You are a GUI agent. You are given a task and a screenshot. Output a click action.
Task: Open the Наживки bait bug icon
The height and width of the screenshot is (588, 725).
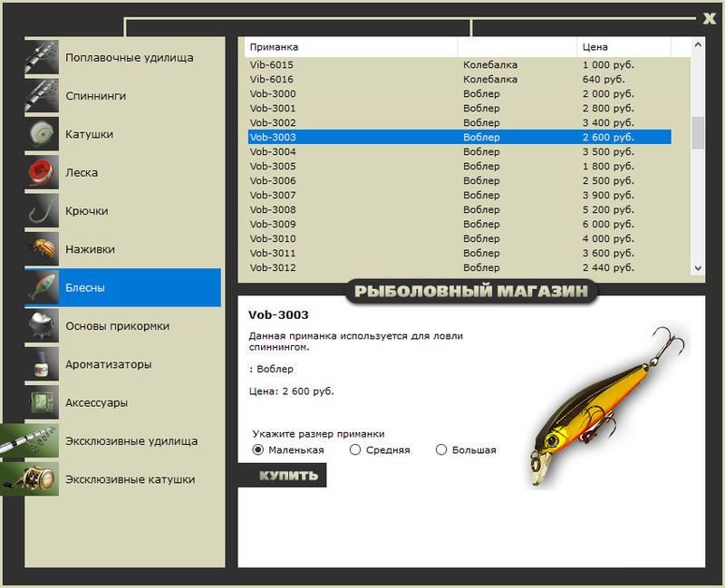point(42,249)
